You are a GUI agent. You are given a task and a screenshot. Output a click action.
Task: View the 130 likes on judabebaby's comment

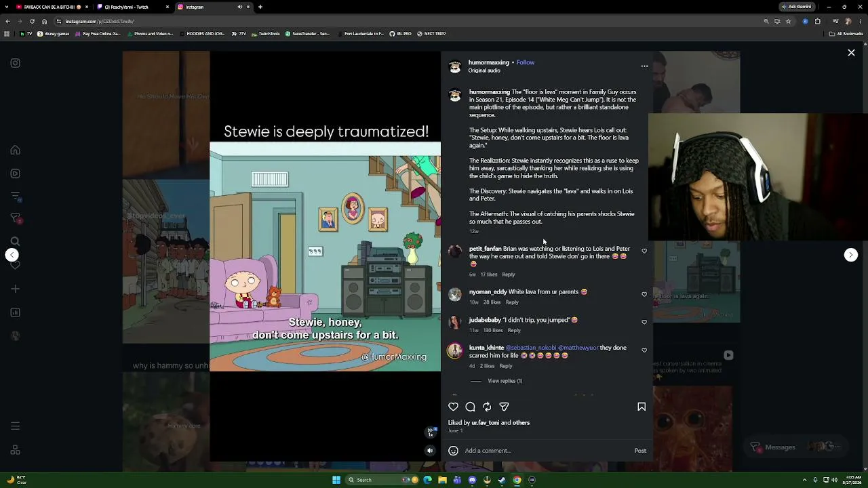click(x=493, y=330)
